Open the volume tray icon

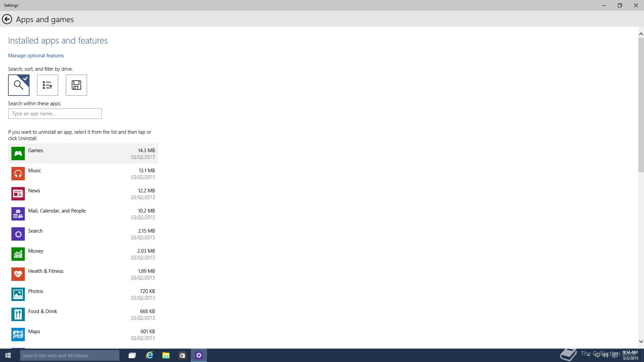click(x=605, y=355)
